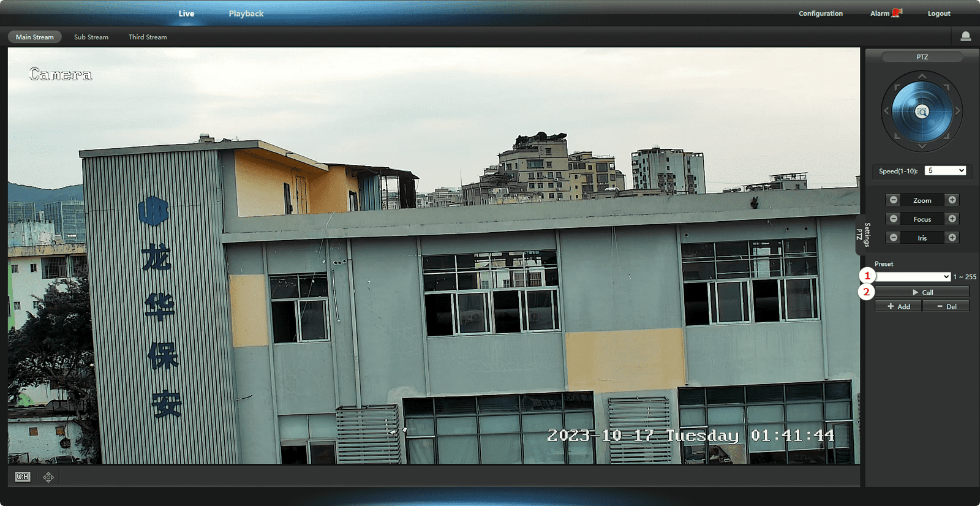Click the Call preset button

click(x=922, y=292)
